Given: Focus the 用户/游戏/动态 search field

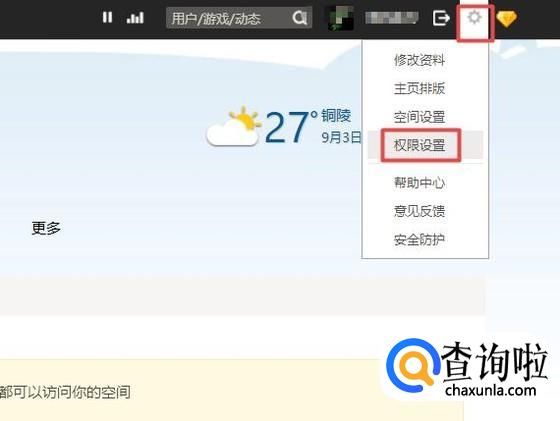Looking at the screenshot, I should (239, 17).
